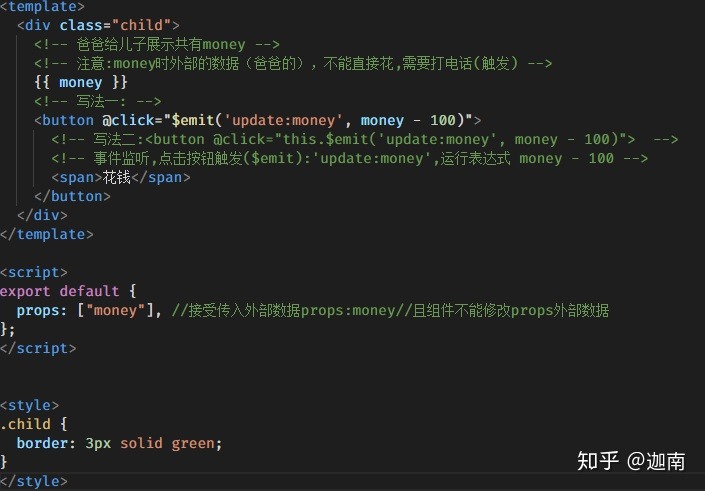
Task: Click the '.child {' selector line
Action: (34, 424)
